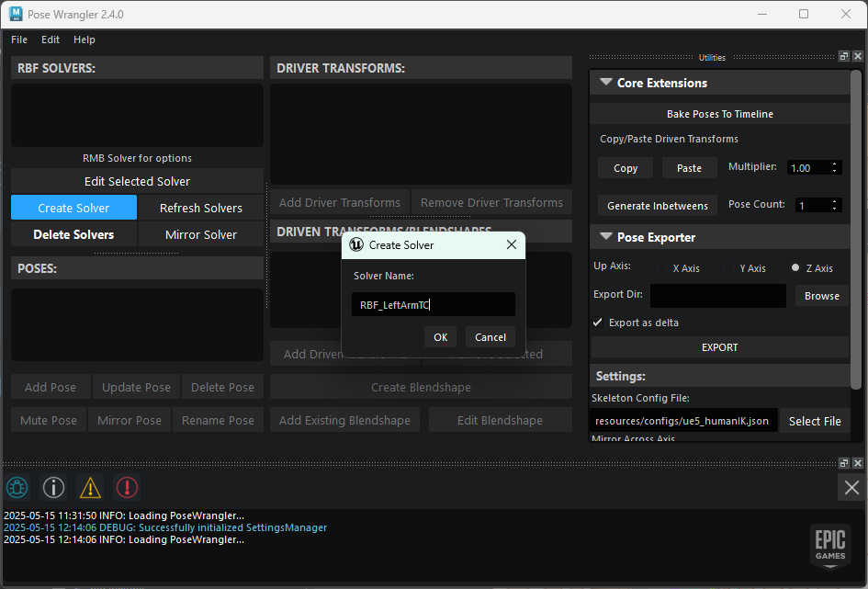Click the Export Dir path field

pos(718,296)
